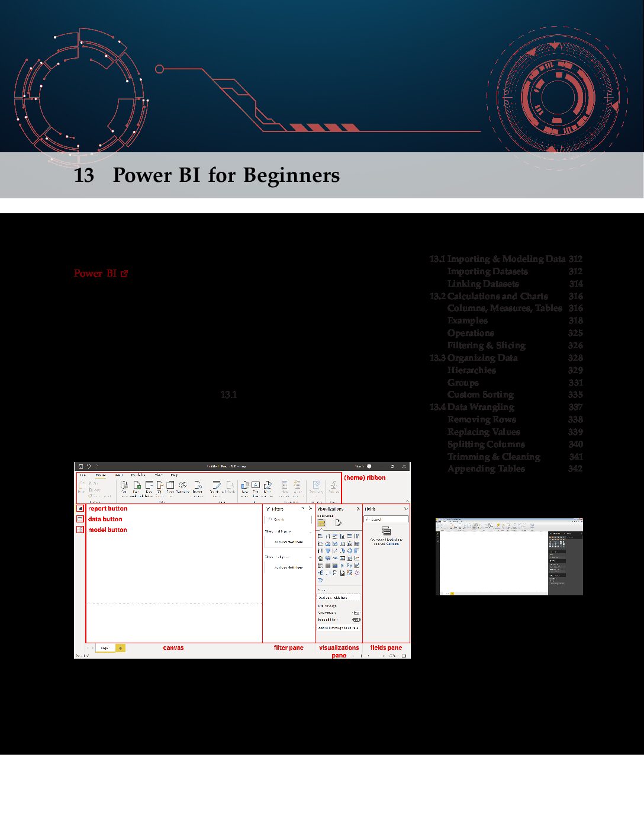The width and height of the screenshot is (644, 834).
Task: Collapse the Fields pane chevron
Action: [406, 509]
